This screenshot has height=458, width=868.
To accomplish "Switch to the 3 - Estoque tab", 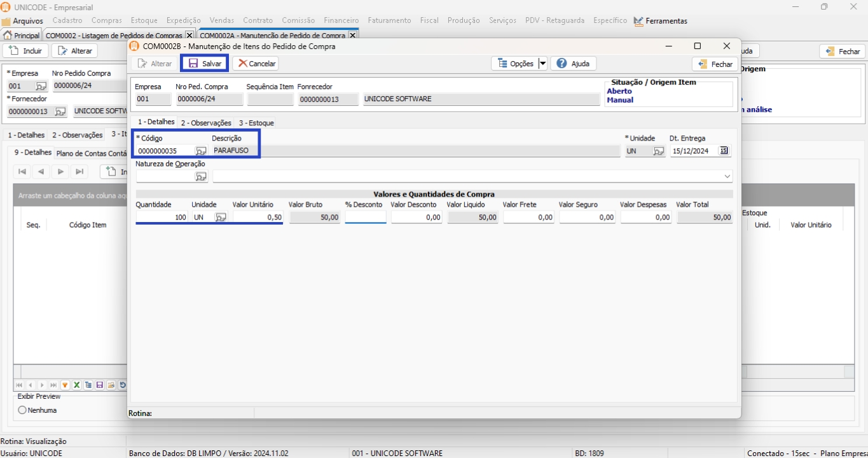I will point(256,123).
